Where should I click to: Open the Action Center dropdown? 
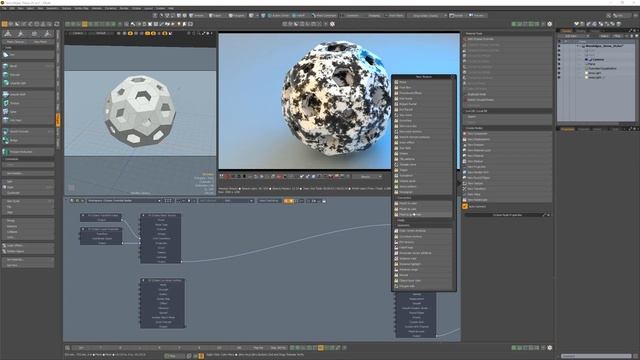tap(279, 16)
